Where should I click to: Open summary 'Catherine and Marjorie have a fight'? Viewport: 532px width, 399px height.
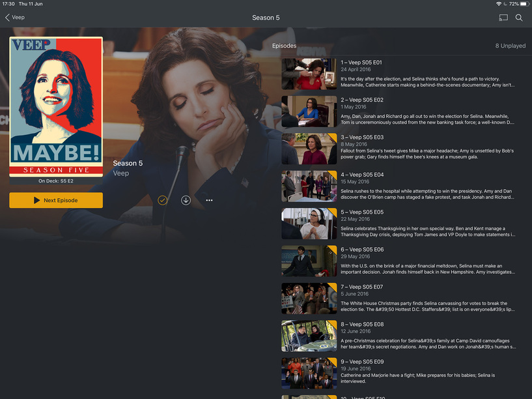[417, 378]
